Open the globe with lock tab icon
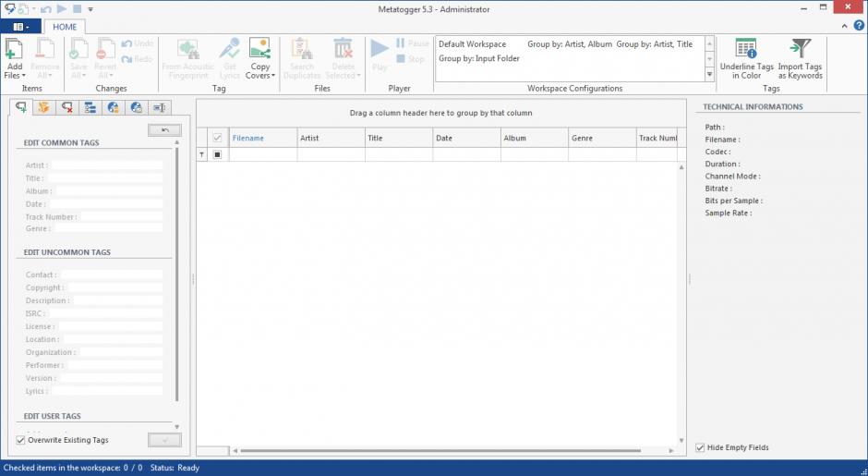868x476 pixels. click(x=114, y=107)
